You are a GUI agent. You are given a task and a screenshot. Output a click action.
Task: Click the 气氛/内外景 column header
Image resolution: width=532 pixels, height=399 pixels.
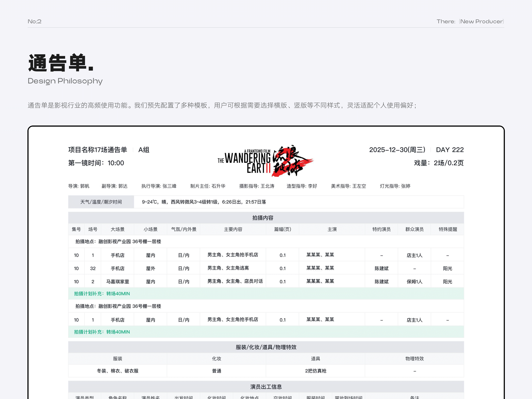(184, 229)
